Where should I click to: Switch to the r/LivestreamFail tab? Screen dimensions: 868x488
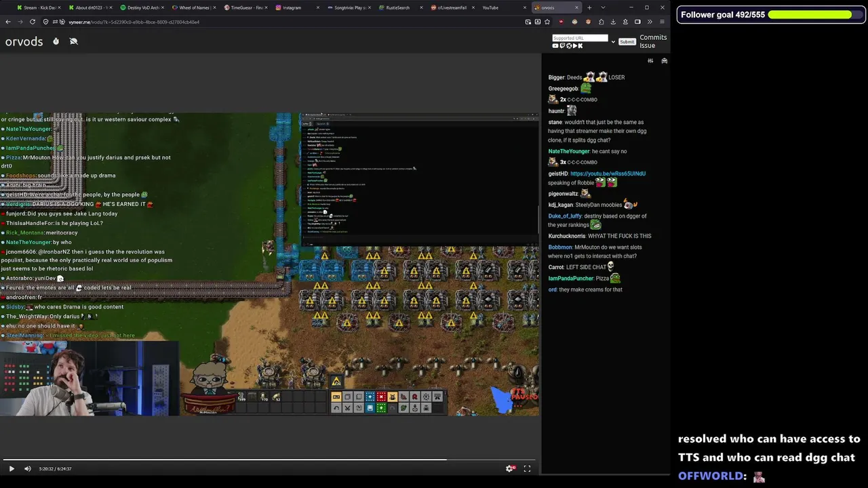(x=452, y=7)
